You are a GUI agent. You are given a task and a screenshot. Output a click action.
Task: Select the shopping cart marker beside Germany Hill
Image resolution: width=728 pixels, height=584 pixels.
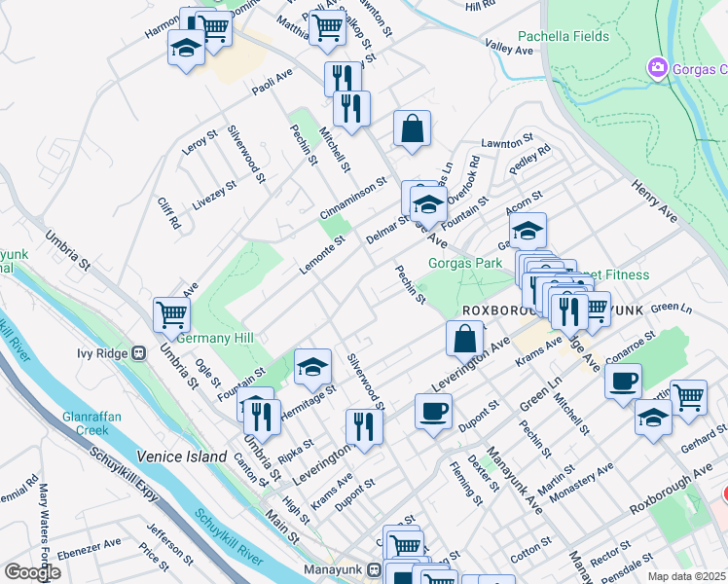point(172,316)
